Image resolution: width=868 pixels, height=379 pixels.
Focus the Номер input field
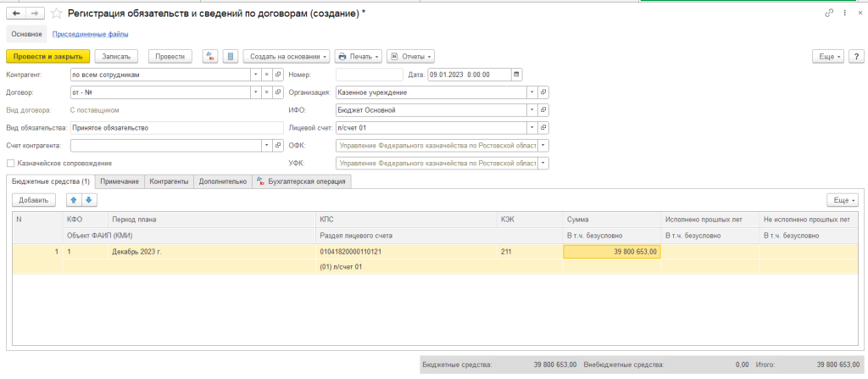pos(370,75)
